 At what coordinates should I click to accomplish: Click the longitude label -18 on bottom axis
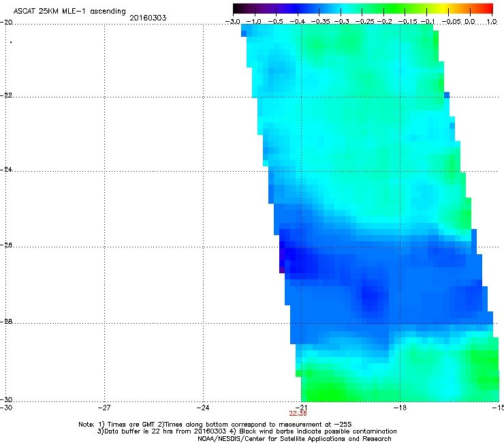[400, 408]
